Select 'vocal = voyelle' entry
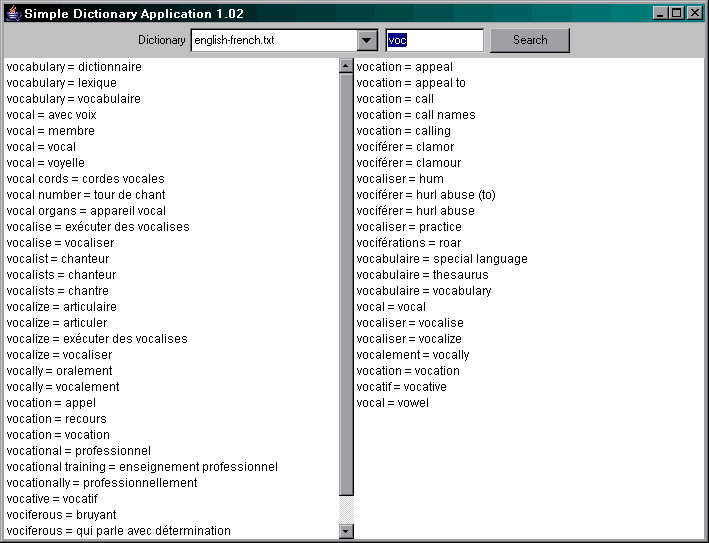 (46, 163)
